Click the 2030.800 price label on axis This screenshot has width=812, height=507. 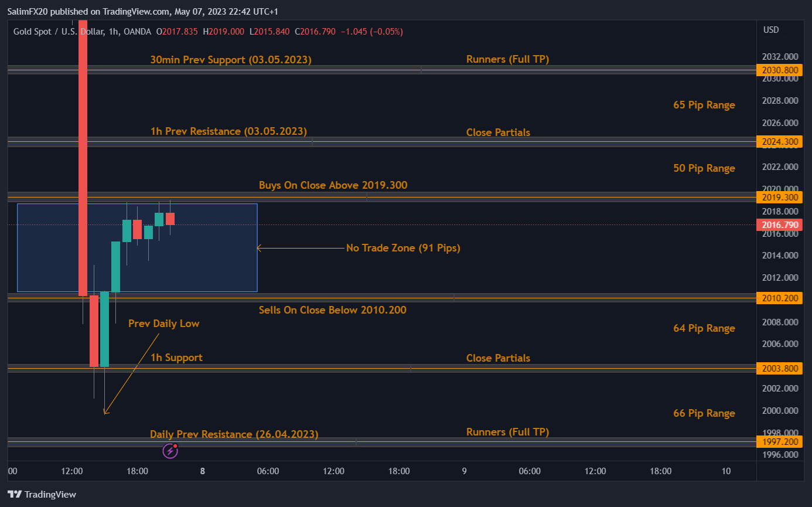coord(779,70)
